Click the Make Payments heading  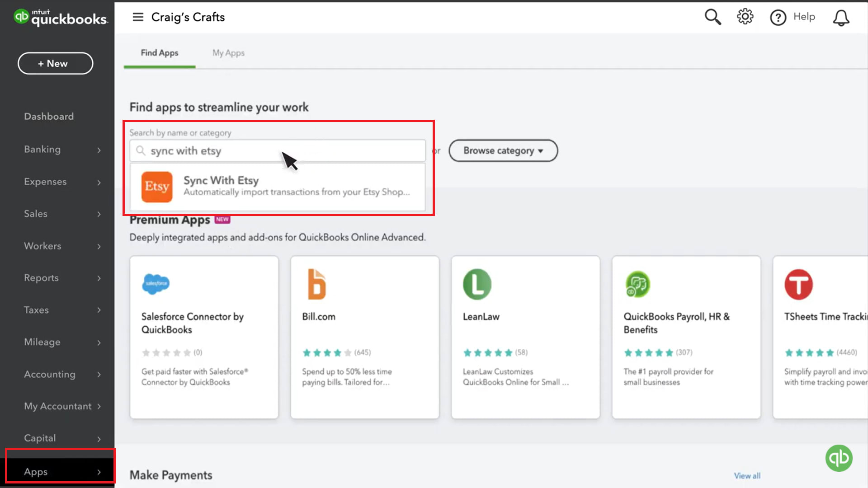point(171,475)
